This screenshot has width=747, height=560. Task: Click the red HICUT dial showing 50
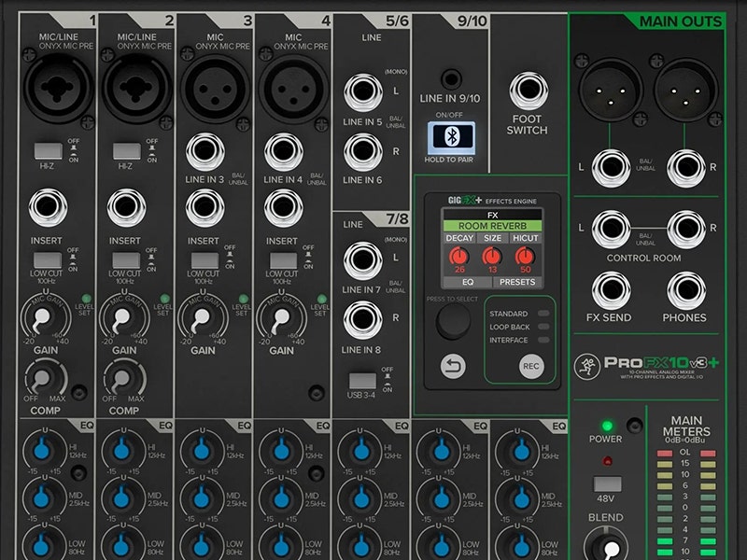pos(525,256)
